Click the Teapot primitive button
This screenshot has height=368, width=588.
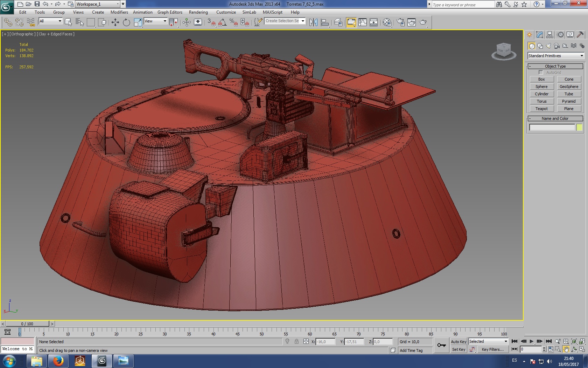click(541, 109)
